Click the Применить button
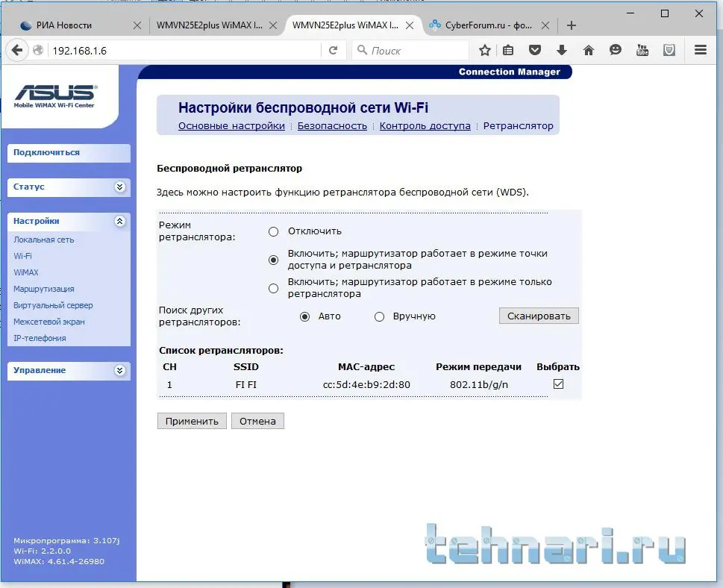723x588 pixels. coord(192,421)
